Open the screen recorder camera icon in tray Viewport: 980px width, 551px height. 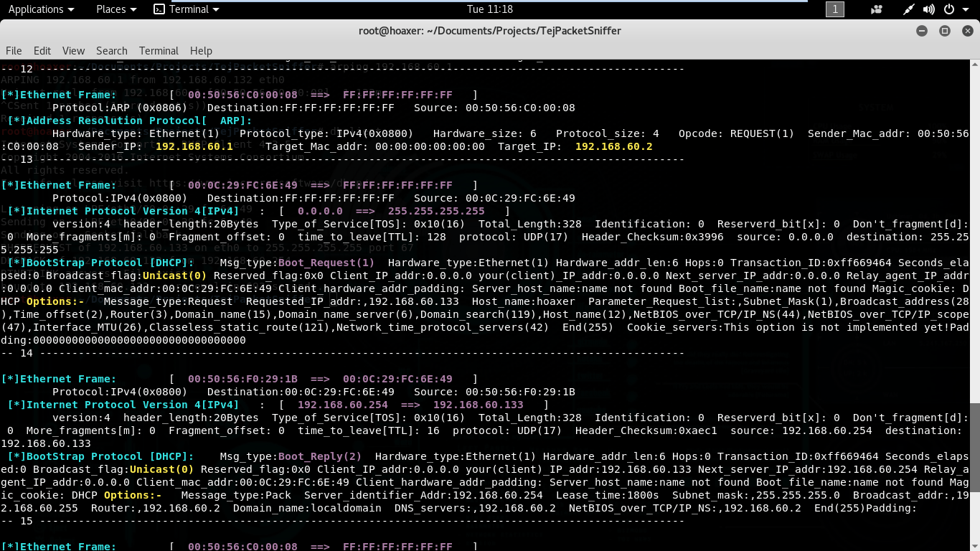(x=877, y=9)
